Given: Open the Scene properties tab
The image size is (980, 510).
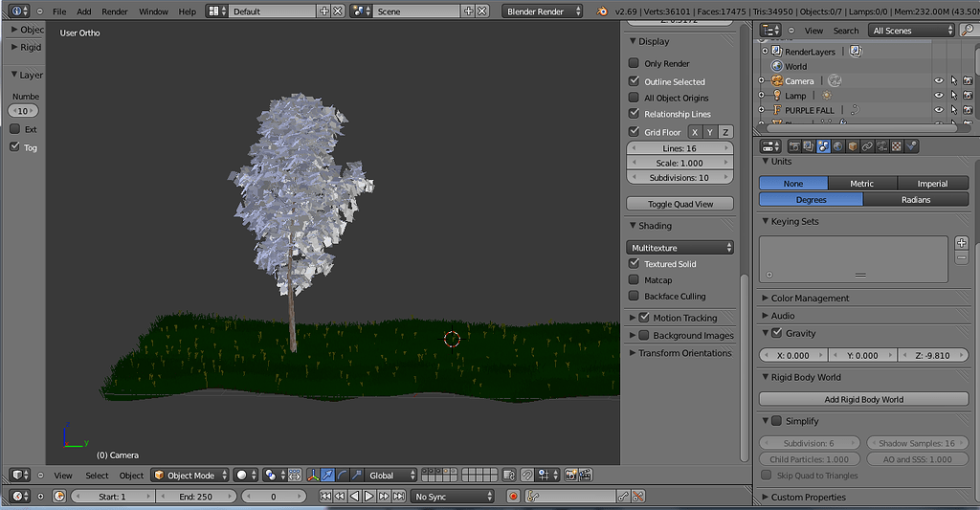Looking at the screenshot, I should (824, 146).
